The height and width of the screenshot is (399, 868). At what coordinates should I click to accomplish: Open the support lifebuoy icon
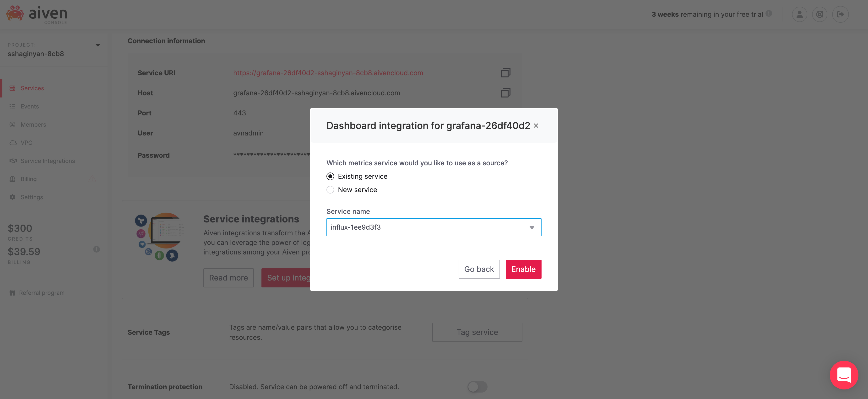pos(819,15)
